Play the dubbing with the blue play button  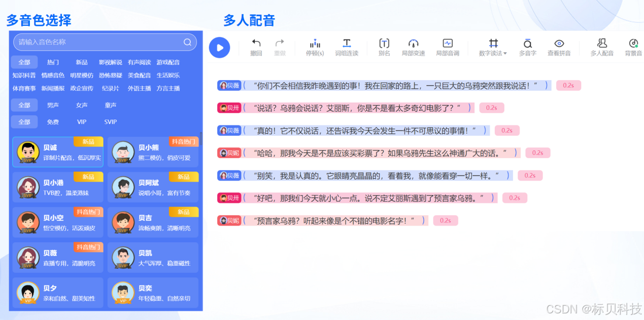pos(219,47)
